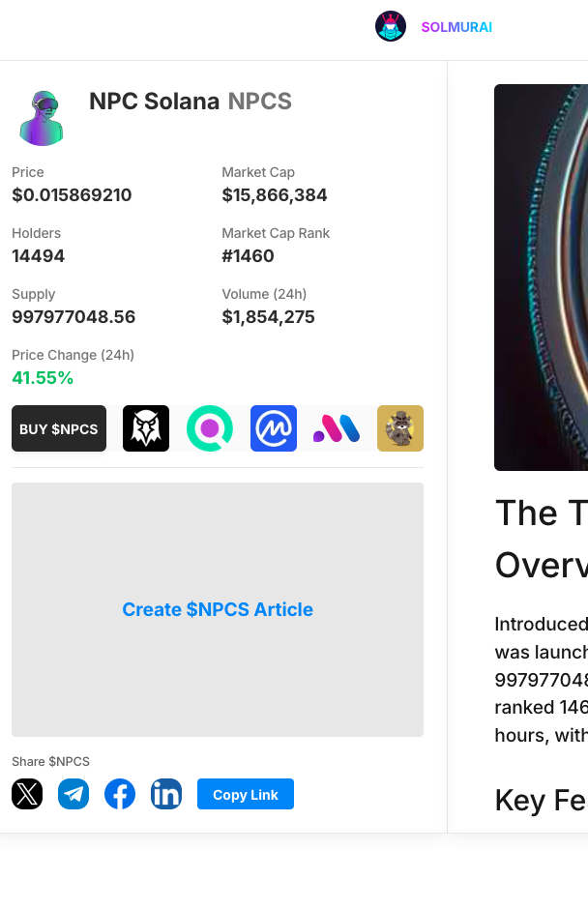This screenshot has width=588, height=909.
Task: Share $NPCS via Telegram icon
Action: click(73, 794)
